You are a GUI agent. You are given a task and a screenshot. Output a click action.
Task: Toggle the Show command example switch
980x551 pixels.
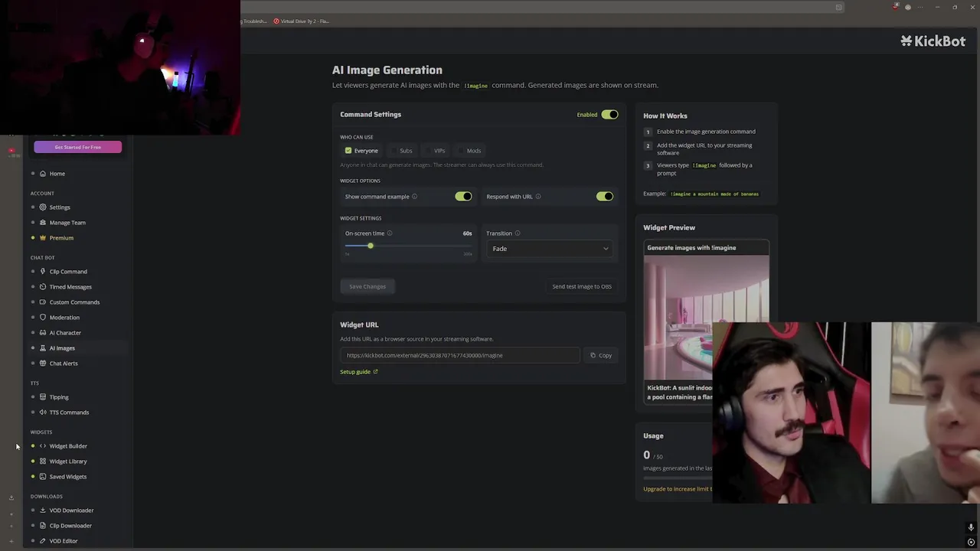pos(463,197)
